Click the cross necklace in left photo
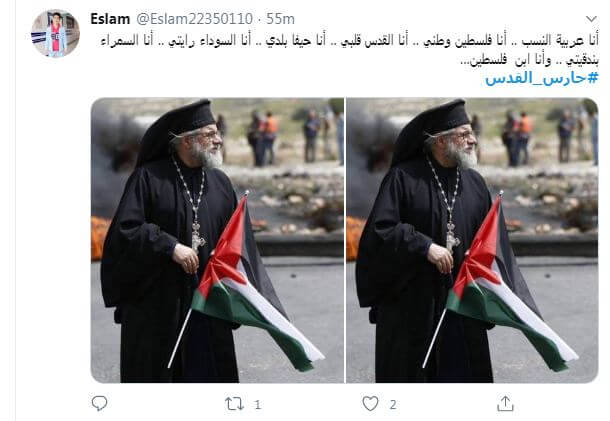 point(196,237)
